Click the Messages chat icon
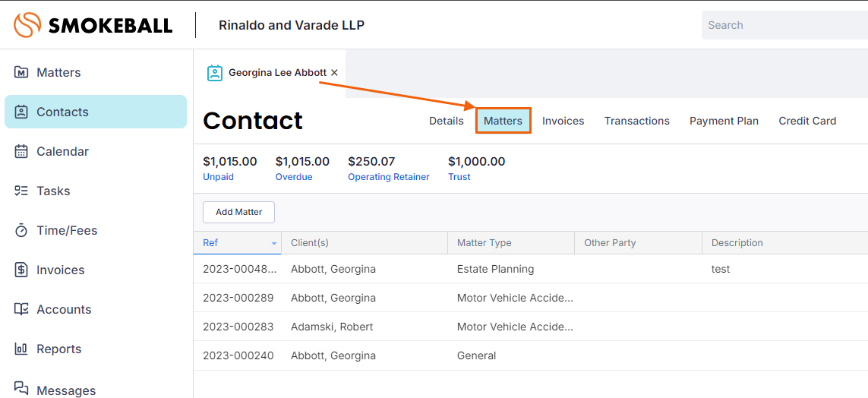The width and height of the screenshot is (868, 398). (x=21, y=388)
